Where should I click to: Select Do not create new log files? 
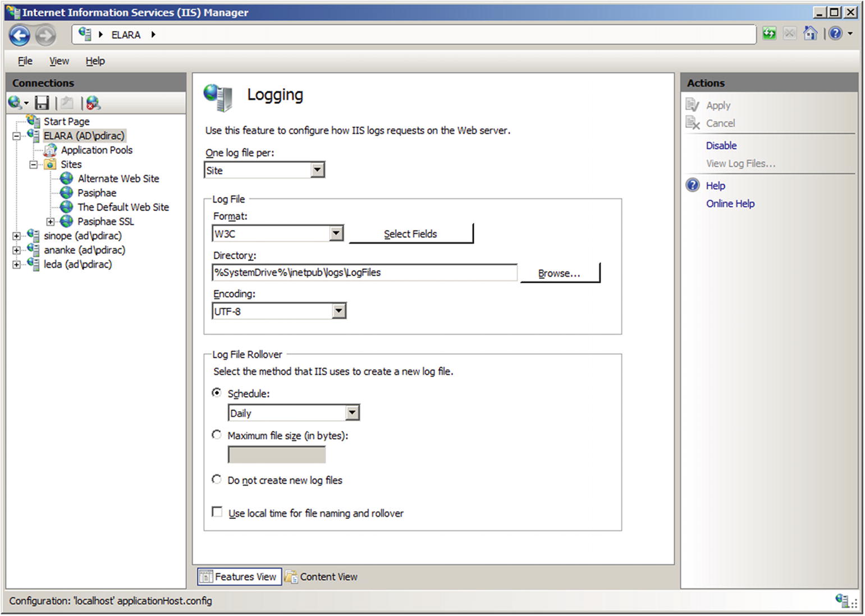217,479
